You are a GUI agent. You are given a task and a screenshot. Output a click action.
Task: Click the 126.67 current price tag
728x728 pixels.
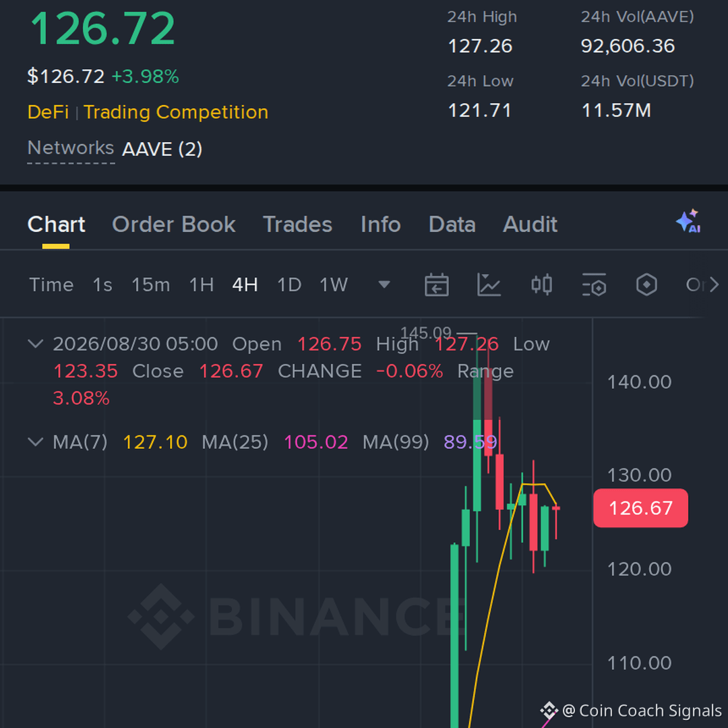point(641,508)
